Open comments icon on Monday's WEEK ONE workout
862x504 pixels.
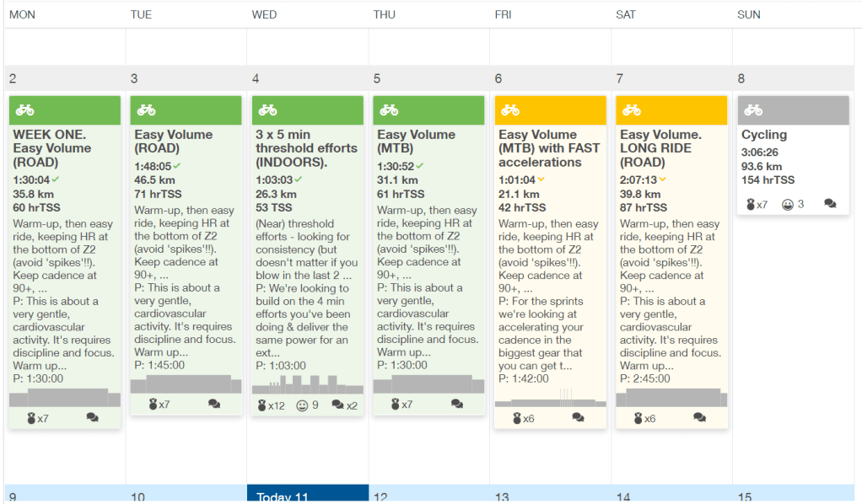(92, 418)
